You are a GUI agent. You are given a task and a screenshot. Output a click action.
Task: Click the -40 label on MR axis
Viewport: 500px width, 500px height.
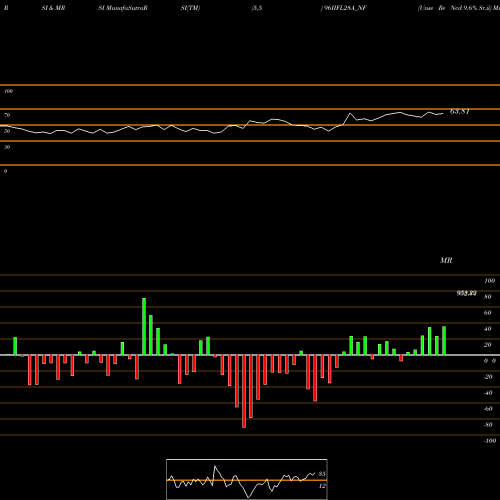[x=488, y=393]
